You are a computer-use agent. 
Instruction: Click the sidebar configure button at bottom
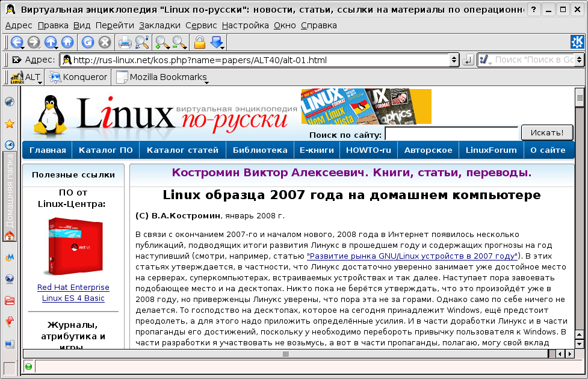pos(10,368)
